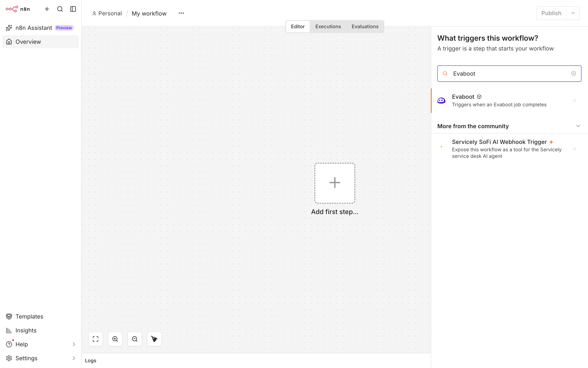The image size is (588, 368).
Task: Switch to the Evaluations tab
Action: coord(365,27)
